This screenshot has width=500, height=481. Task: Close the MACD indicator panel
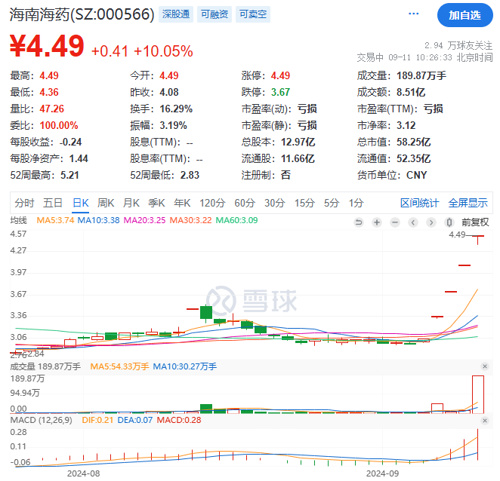tap(485, 421)
